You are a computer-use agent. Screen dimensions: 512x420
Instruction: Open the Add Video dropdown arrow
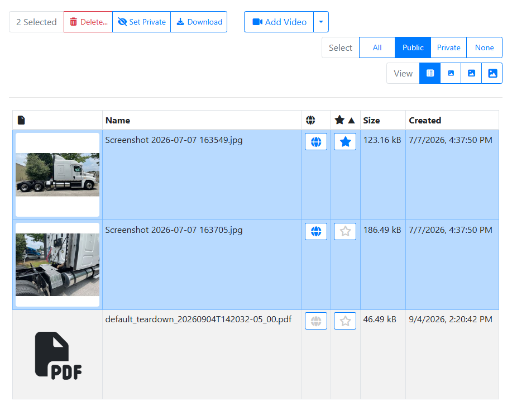click(x=321, y=22)
